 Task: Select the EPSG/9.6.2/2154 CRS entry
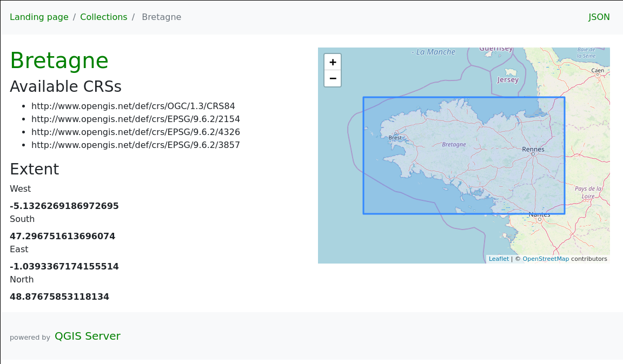click(x=136, y=119)
